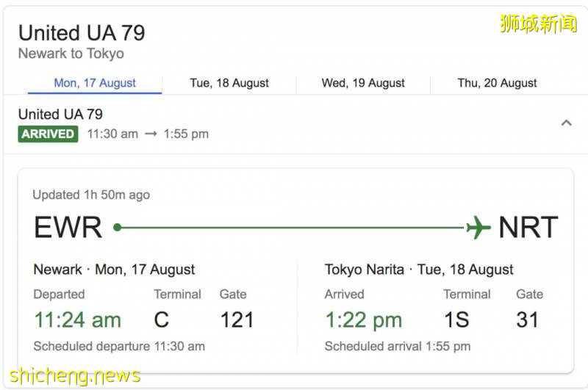Click the EWR airport code
588x390 pixels.
(x=68, y=228)
